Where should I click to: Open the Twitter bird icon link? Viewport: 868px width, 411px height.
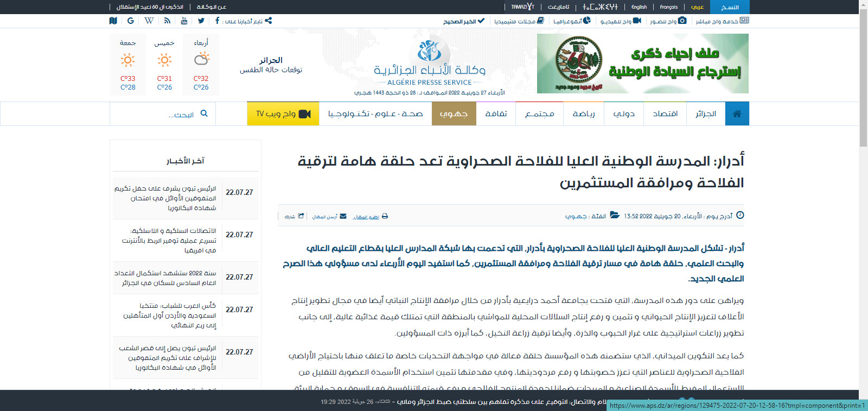pos(201,21)
